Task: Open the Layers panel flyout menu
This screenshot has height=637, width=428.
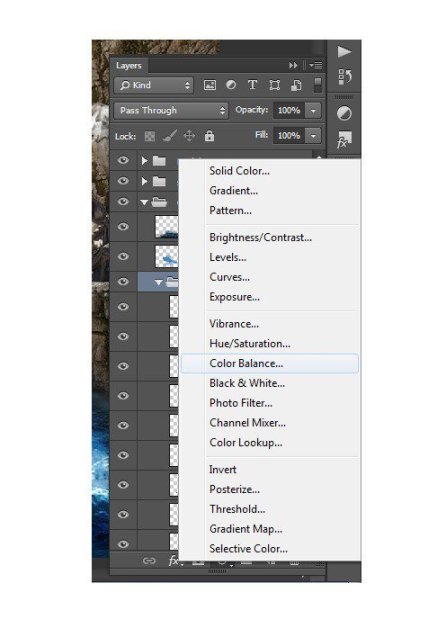Action: coord(316,65)
